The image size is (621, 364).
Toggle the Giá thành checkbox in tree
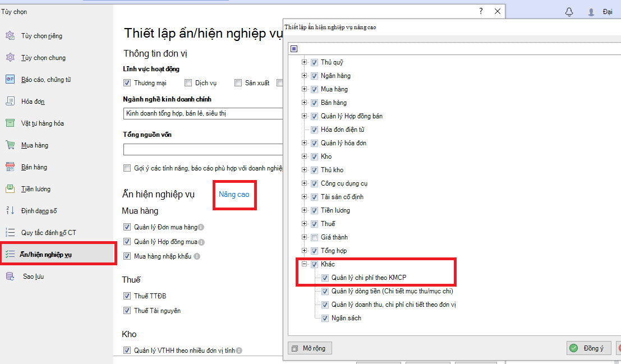(315, 237)
